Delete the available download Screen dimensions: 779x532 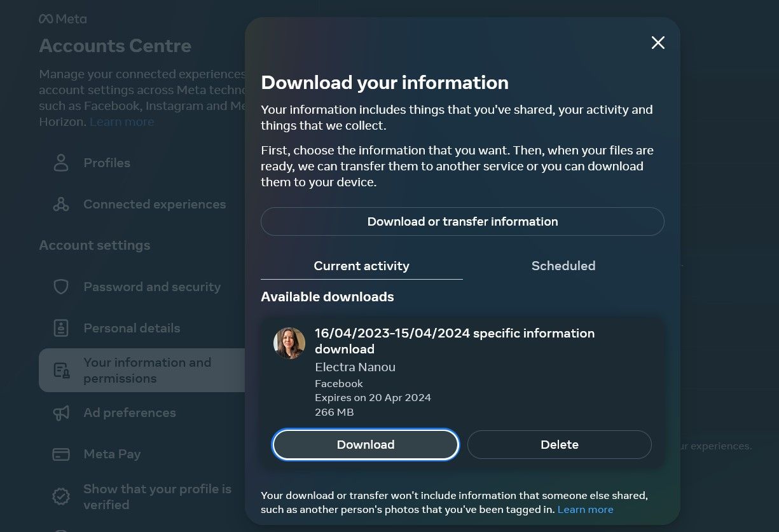(559, 444)
